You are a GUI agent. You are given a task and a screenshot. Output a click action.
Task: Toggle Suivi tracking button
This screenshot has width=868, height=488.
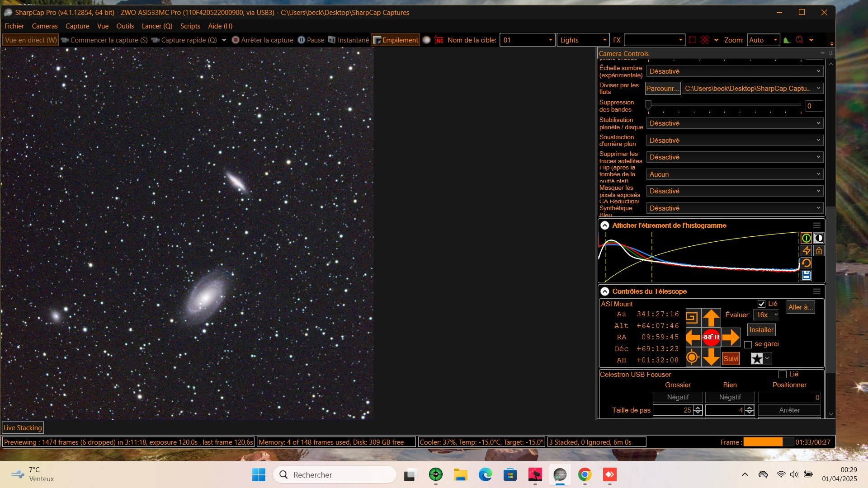click(731, 359)
